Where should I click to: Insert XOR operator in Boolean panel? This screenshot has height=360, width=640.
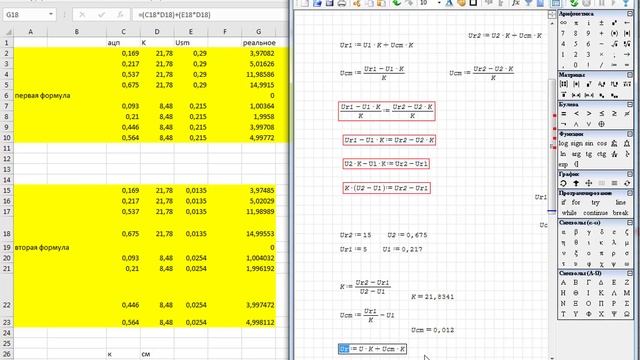pos(601,124)
